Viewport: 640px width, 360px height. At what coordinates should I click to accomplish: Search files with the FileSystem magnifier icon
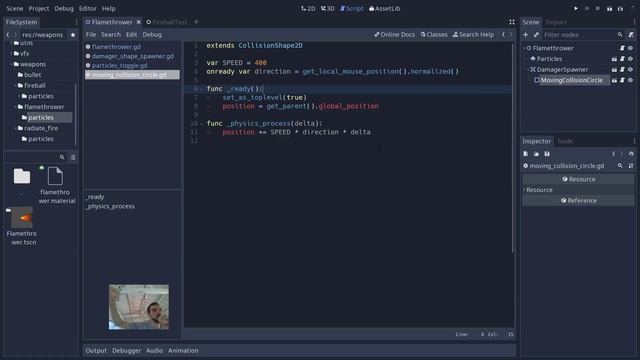(62, 157)
